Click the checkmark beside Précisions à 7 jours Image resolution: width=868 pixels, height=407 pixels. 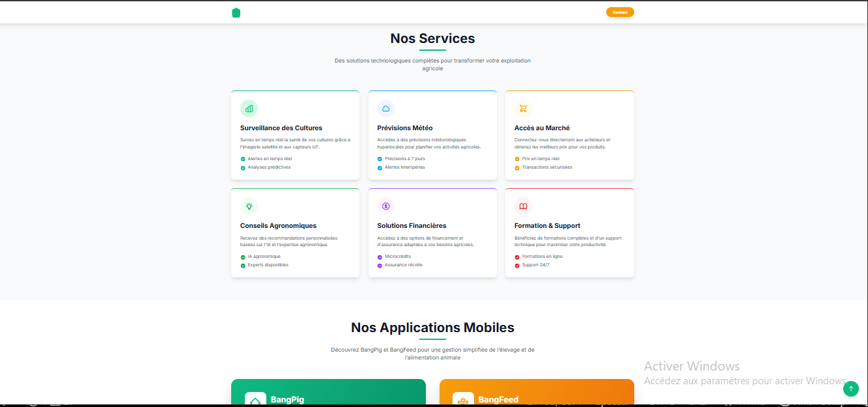point(380,159)
